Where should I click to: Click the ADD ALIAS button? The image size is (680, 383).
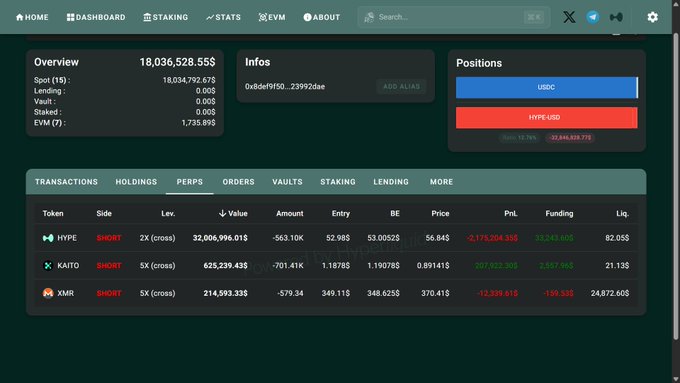tap(402, 86)
